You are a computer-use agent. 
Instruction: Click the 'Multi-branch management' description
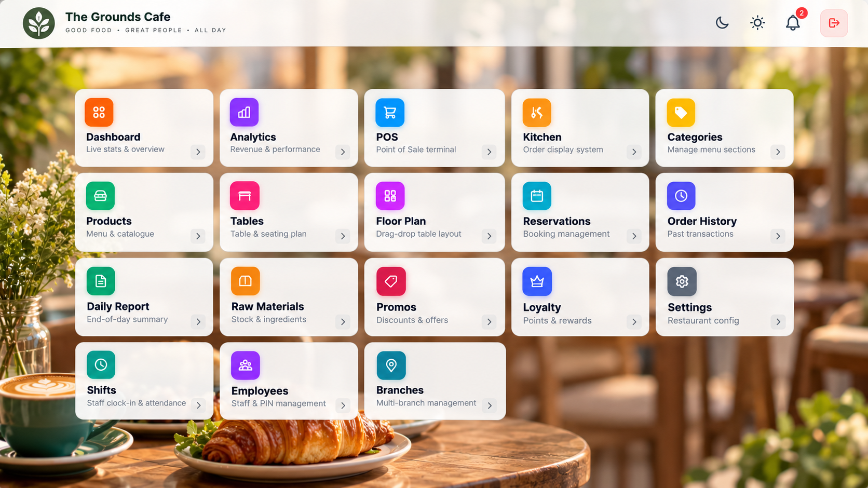pyautogui.click(x=426, y=403)
